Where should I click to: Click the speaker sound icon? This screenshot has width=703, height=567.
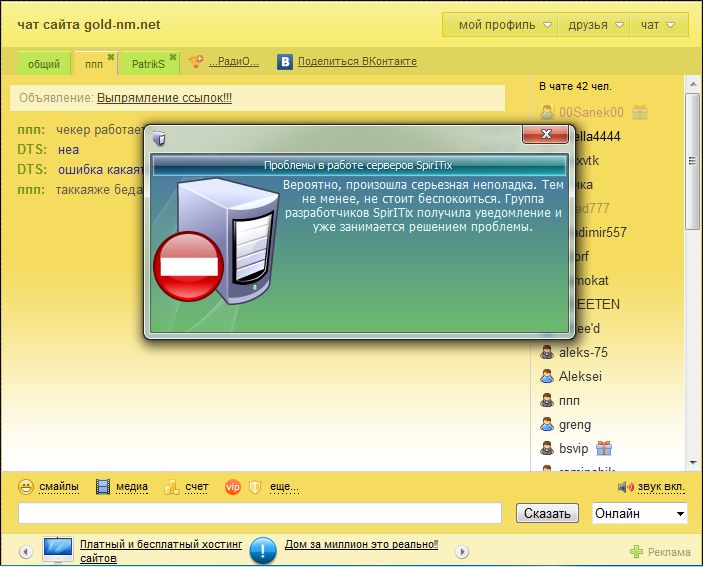coord(626,487)
